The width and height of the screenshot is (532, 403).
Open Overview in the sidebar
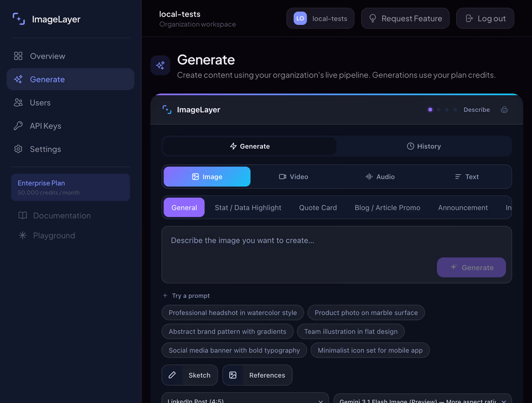(70, 56)
